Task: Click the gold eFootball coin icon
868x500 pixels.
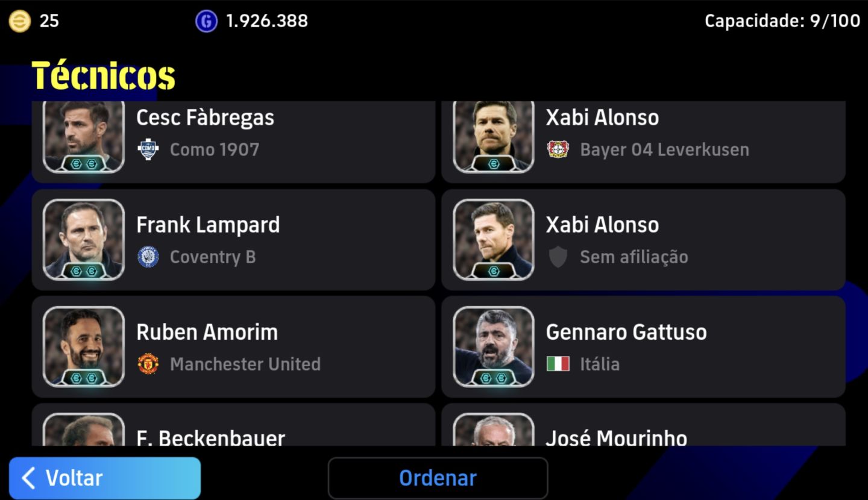Action: [x=19, y=21]
